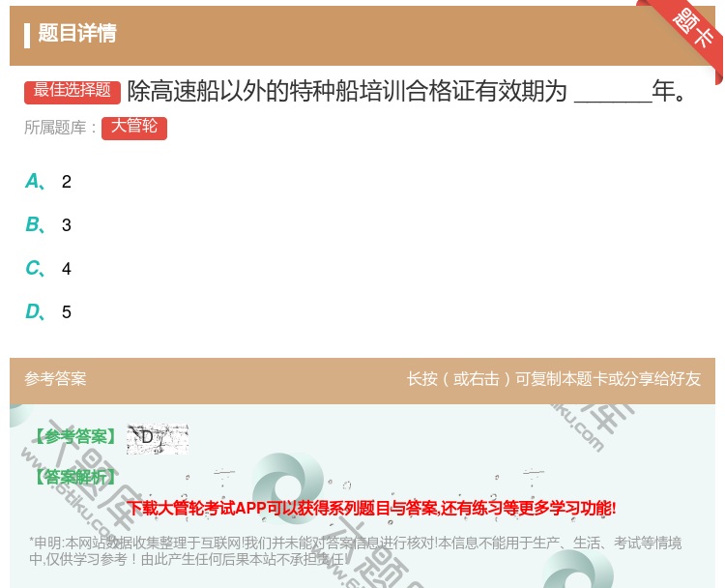
Task: Click the answer image showing D
Action: click(x=158, y=438)
